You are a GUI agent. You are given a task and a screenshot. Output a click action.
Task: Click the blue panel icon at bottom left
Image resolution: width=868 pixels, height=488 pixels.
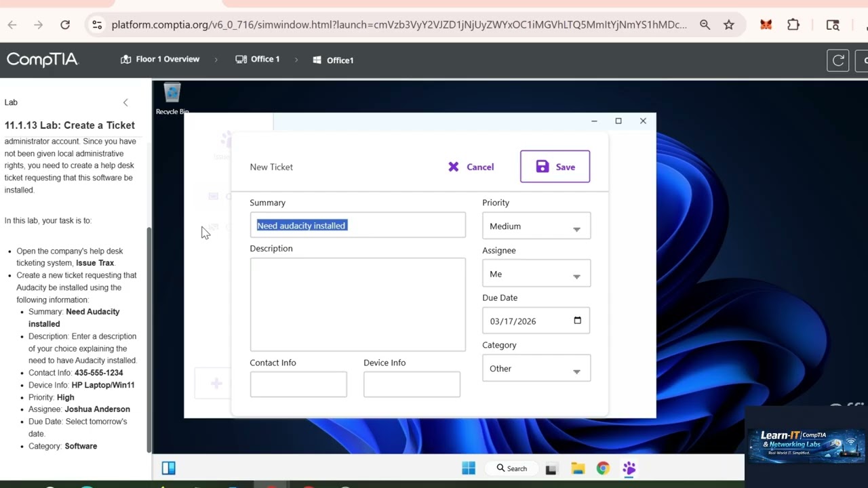click(169, 468)
